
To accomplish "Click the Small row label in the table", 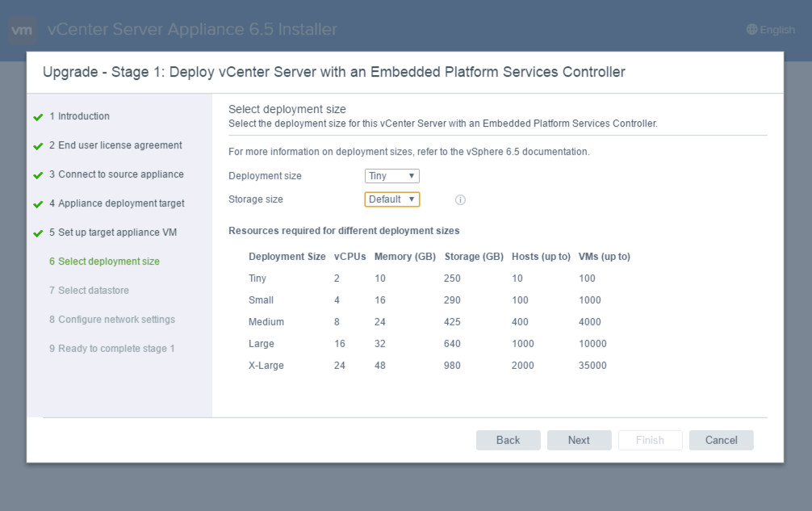I will tap(261, 299).
